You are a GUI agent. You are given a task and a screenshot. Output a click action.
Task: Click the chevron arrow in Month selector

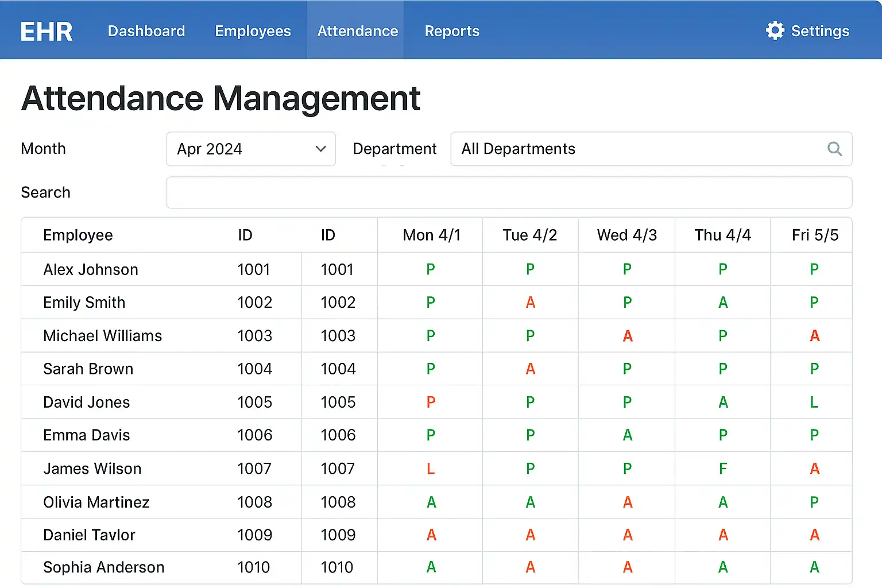320,149
